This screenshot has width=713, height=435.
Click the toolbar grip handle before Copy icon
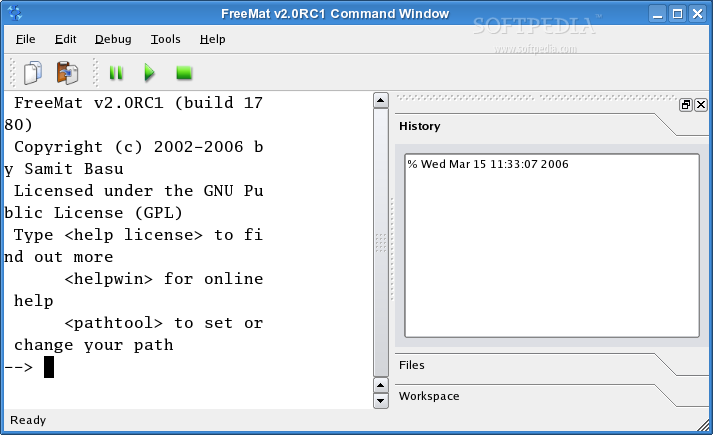[x=12, y=72]
